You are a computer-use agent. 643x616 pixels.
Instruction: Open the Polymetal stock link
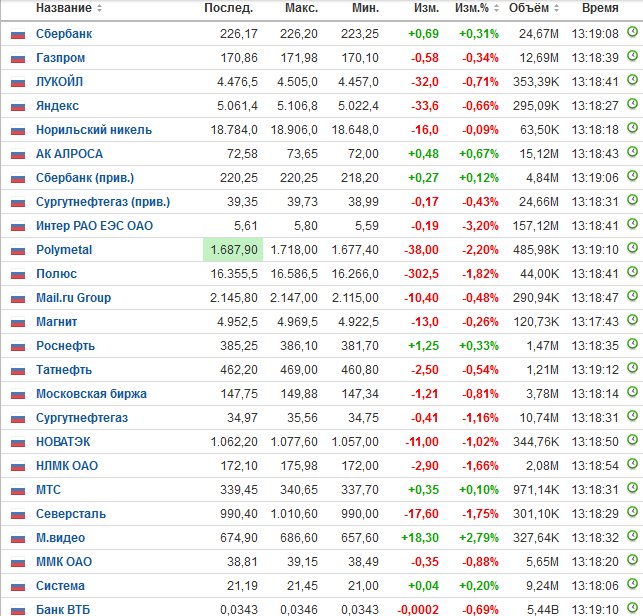pyautogui.click(x=64, y=250)
